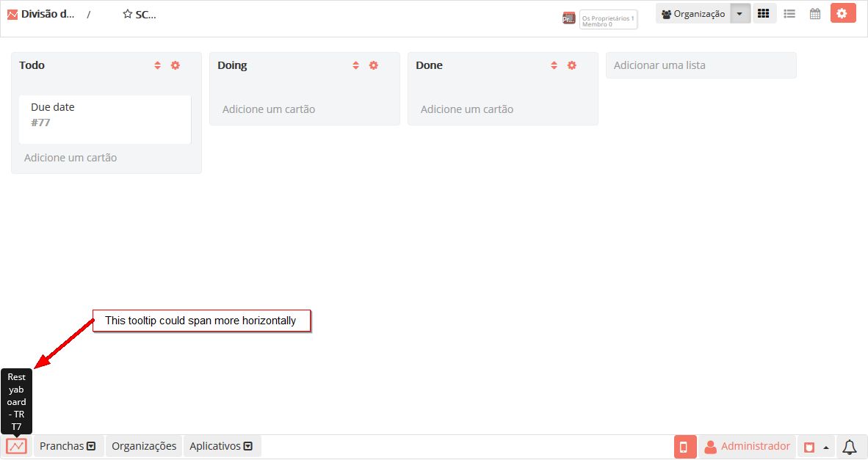Screen dimensions: 868x460
Task: Open the Todo list settings gear
Action: [x=175, y=65]
